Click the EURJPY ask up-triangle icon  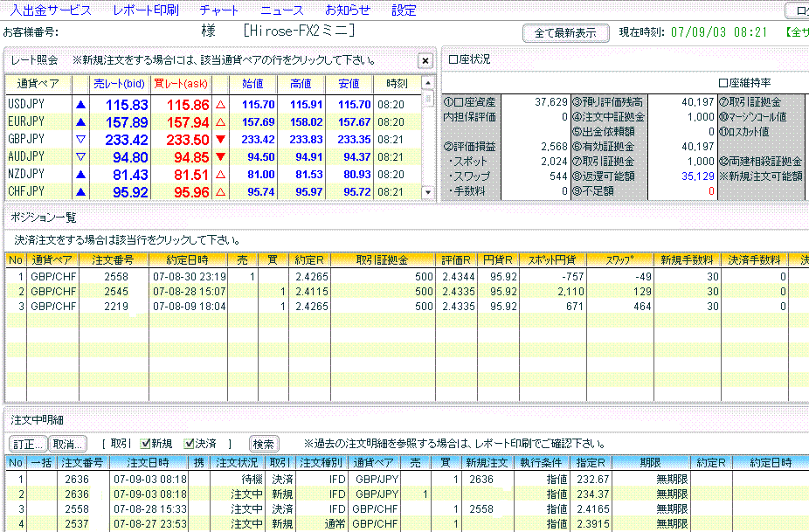pos(220,121)
